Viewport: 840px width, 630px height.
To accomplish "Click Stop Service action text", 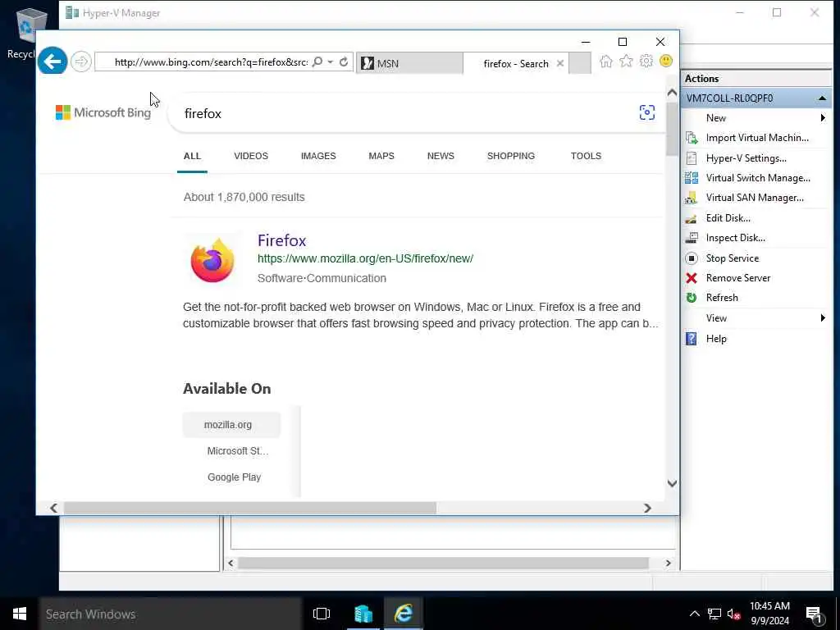I will click(x=733, y=258).
